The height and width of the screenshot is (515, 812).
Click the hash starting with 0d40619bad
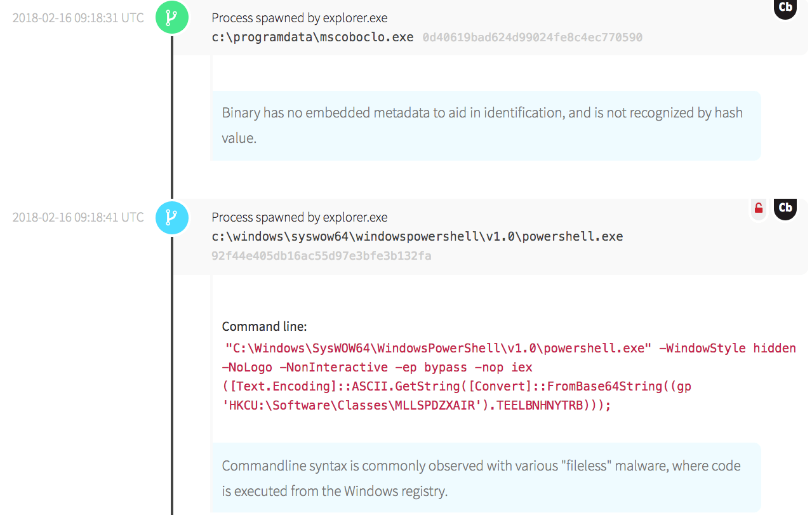532,37
